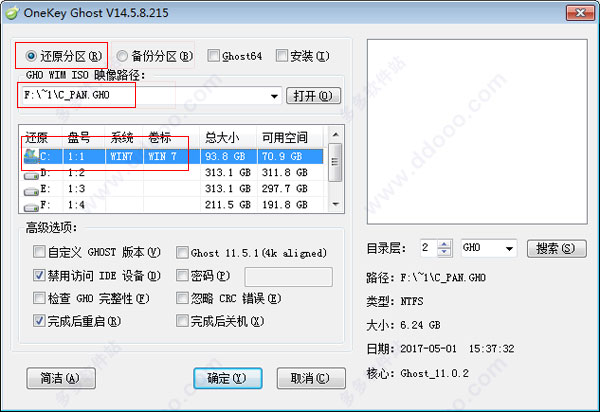This screenshot has height=412, width=600.
Task: Enable the 密码 password checkbox
Action: point(182,275)
